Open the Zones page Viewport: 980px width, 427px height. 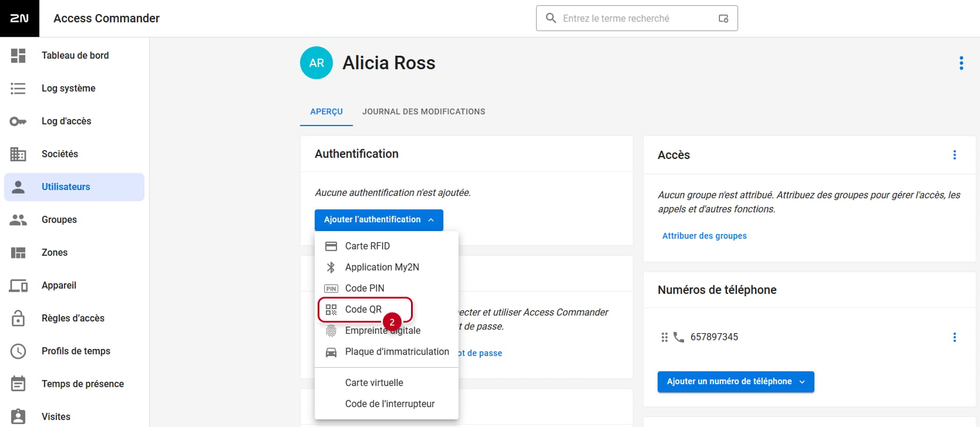click(x=55, y=253)
